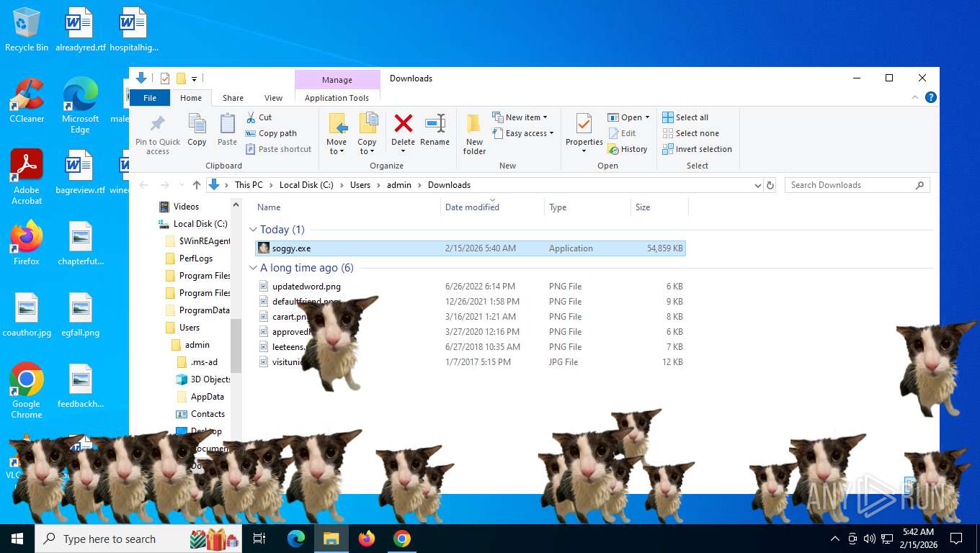Screen dimensions: 980x553
Task: Open the Action Center notifications icon
Action: coord(956,539)
